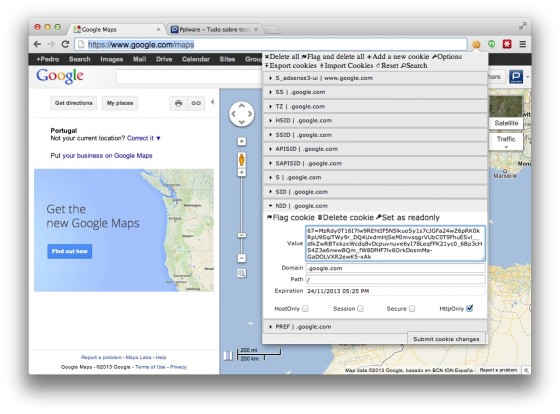
Task: Zoom out using the minus button on map
Action: point(242,258)
